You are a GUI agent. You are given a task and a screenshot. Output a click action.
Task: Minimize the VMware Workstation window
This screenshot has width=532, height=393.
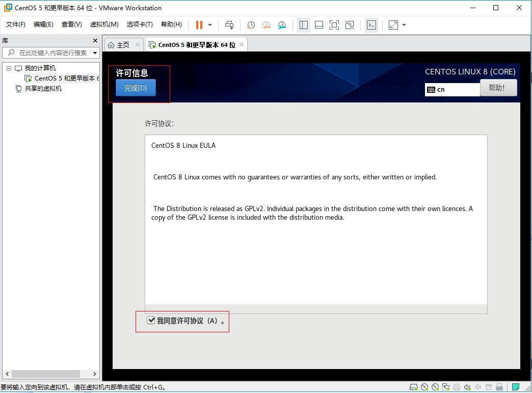pyautogui.click(x=473, y=8)
